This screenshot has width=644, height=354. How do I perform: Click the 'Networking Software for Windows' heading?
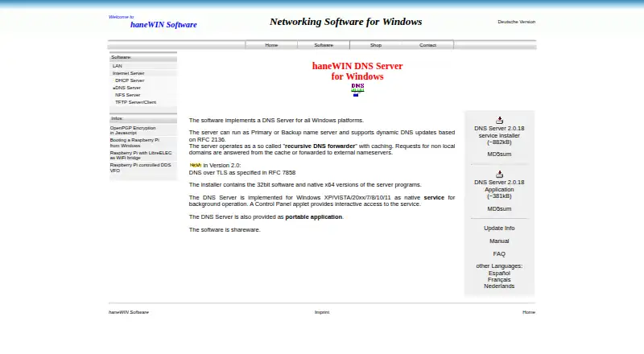tap(346, 22)
